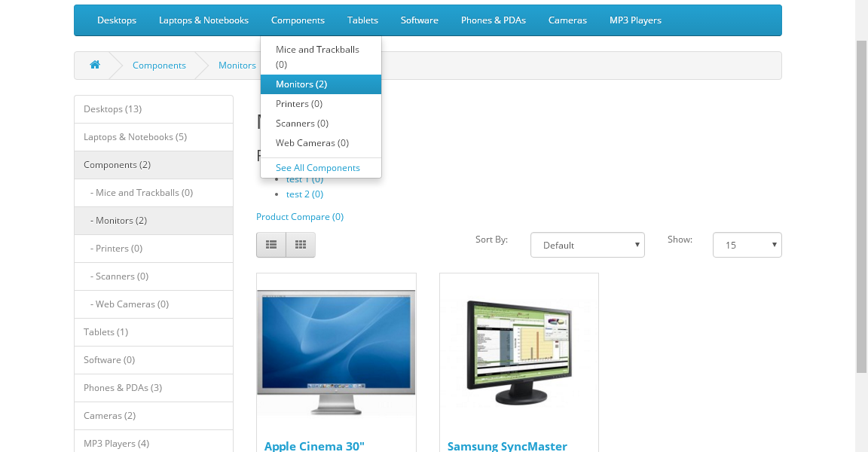Open Desktops (13) in sidebar

[154, 109]
